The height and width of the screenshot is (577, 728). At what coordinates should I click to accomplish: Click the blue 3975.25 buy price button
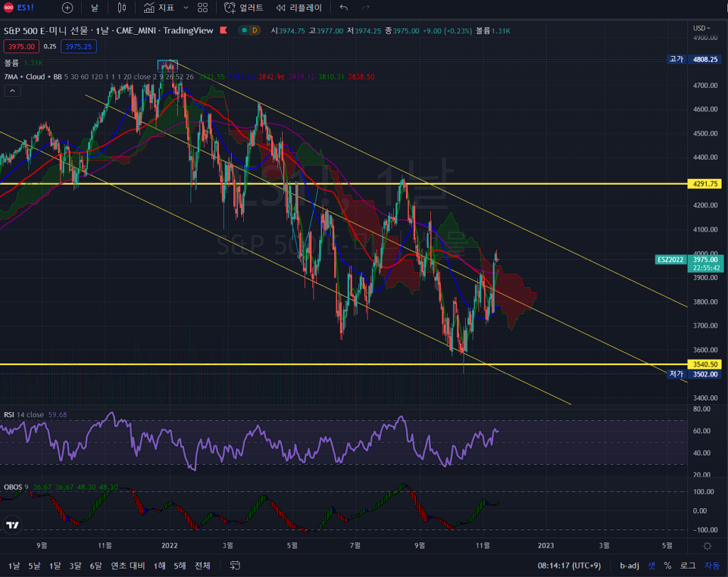(78, 46)
